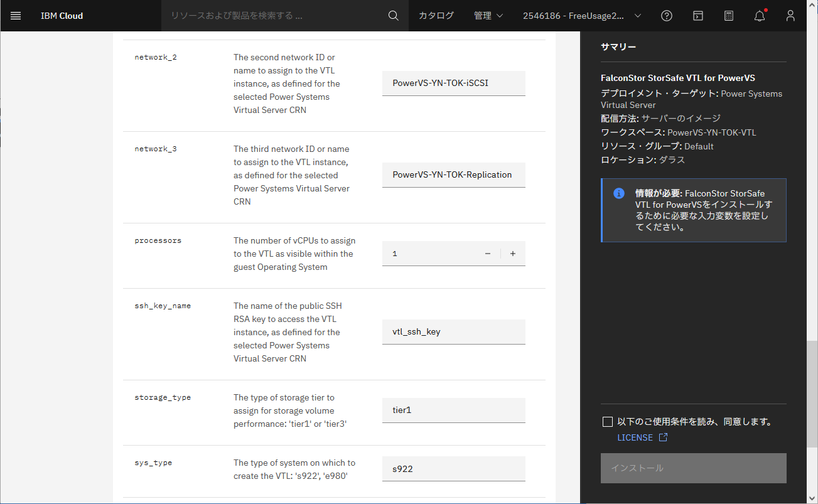Click the network_2 input field

(454, 83)
